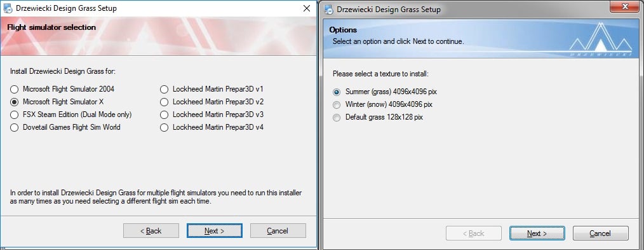Choose FSX Steam Edition (Dual Mode only)
The height and width of the screenshot is (250, 644).
tap(71, 115)
